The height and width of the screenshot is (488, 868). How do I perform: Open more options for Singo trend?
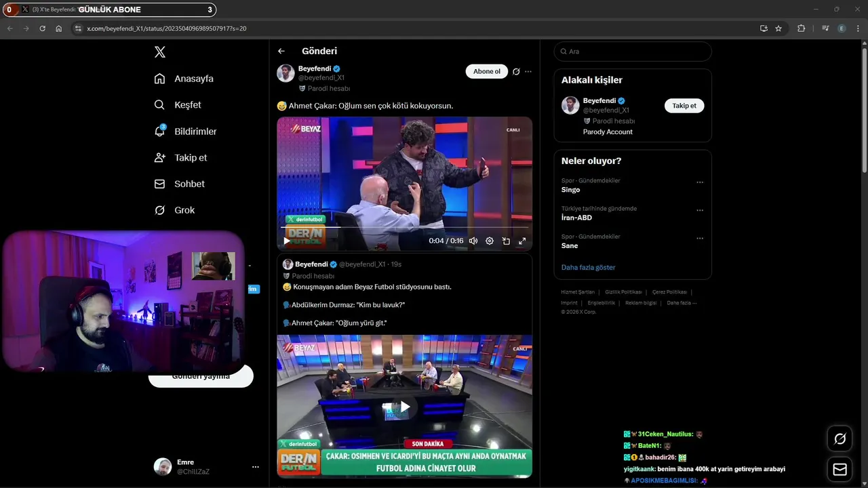(700, 182)
